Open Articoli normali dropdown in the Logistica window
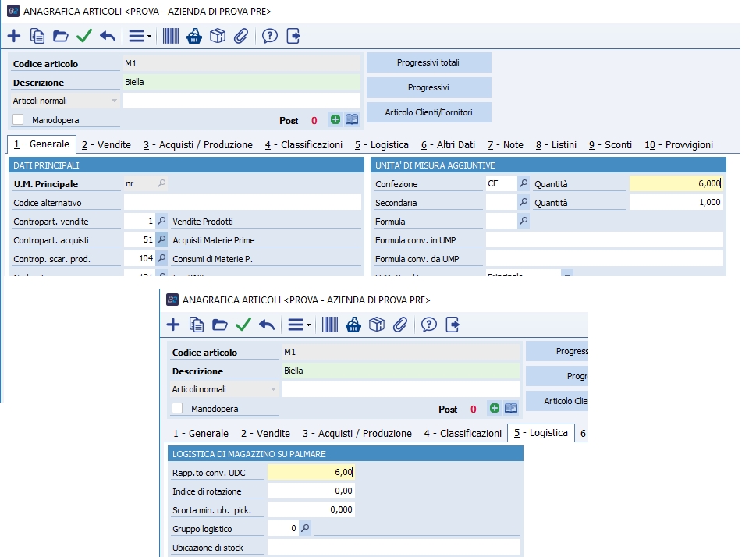The width and height of the screenshot is (756, 557). pos(273,389)
